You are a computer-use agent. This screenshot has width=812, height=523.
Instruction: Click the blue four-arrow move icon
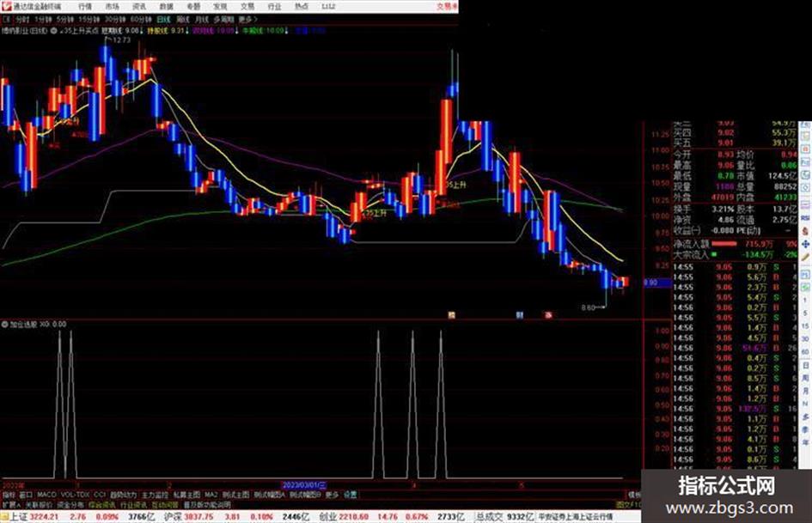pyautogui.click(x=805, y=244)
